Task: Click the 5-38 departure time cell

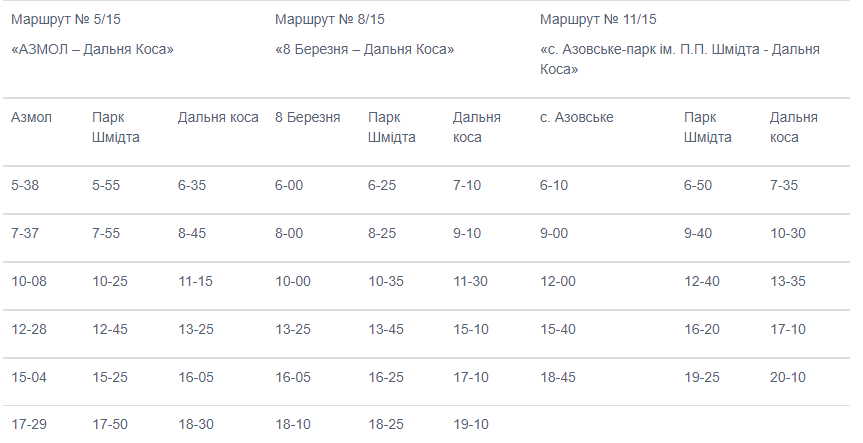Action: 25,185
